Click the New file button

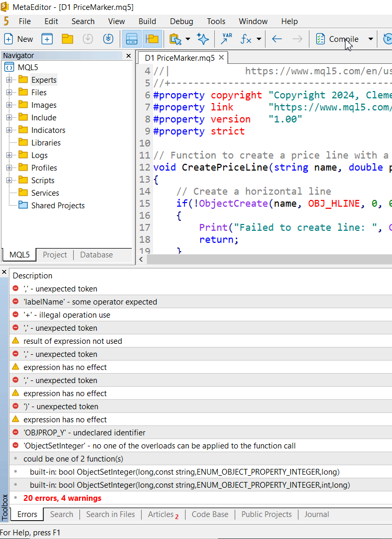pos(18,39)
